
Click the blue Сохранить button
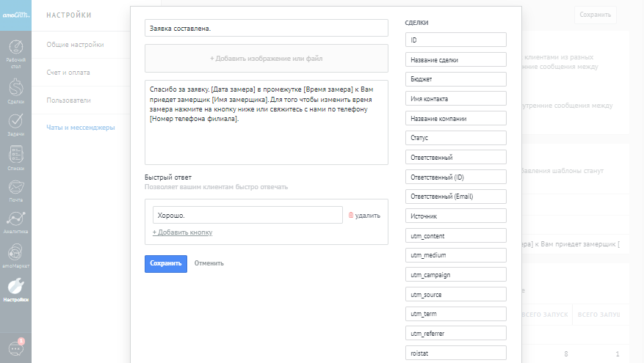[x=166, y=263]
